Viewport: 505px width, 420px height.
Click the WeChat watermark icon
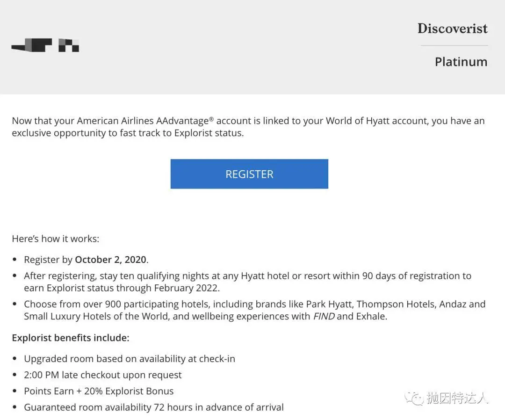[x=414, y=399]
